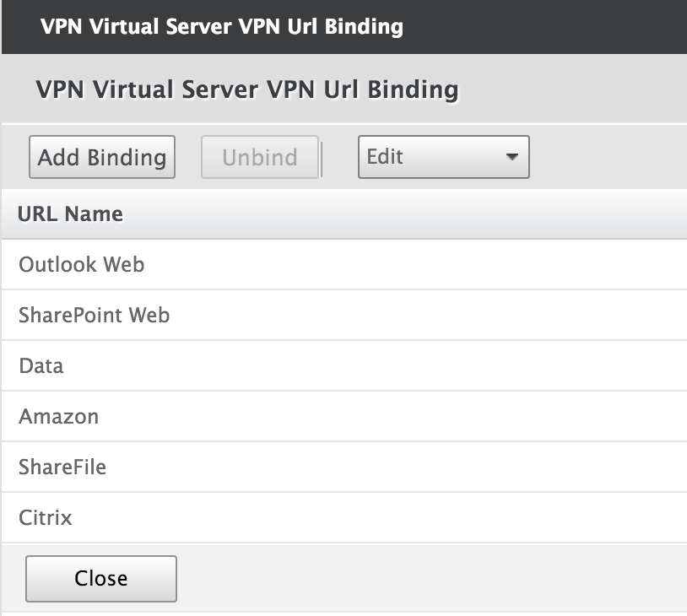687x616 pixels.
Task: Click the "URL" word in the column header
Action: tap(38, 213)
